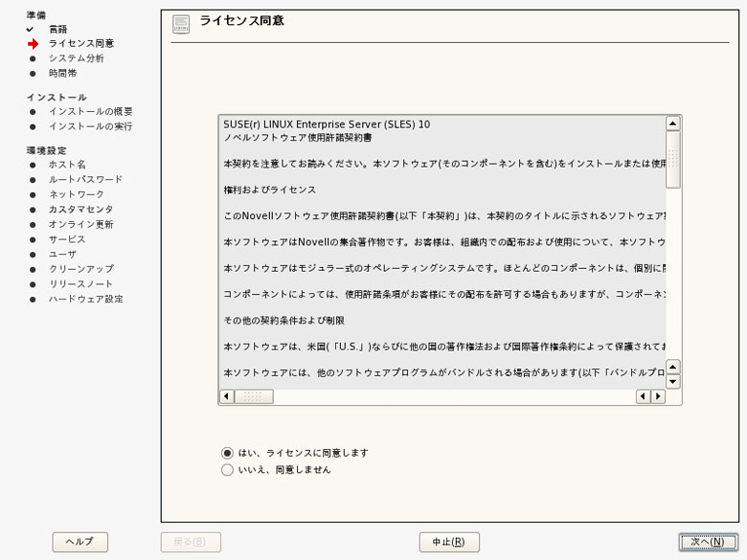Click the license line starting 本契約を注意して
Screen dimensions: 747x560
click(444, 164)
